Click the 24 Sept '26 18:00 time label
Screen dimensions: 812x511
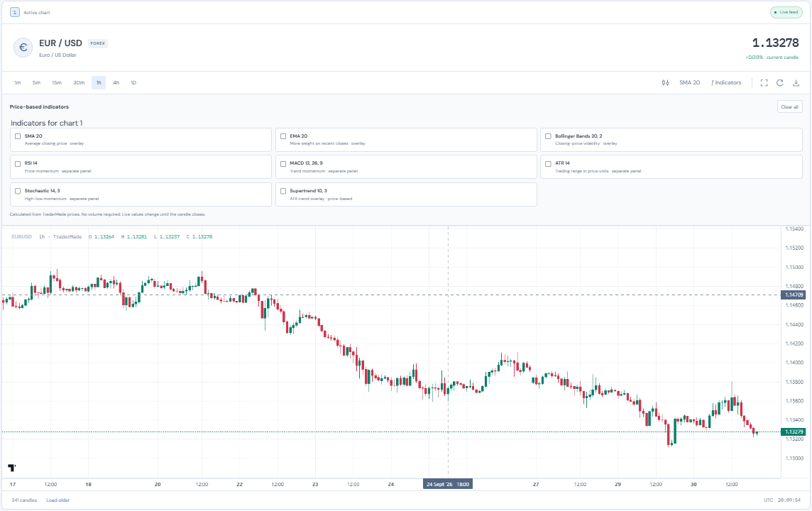pyautogui.click(x=447, y=484)
